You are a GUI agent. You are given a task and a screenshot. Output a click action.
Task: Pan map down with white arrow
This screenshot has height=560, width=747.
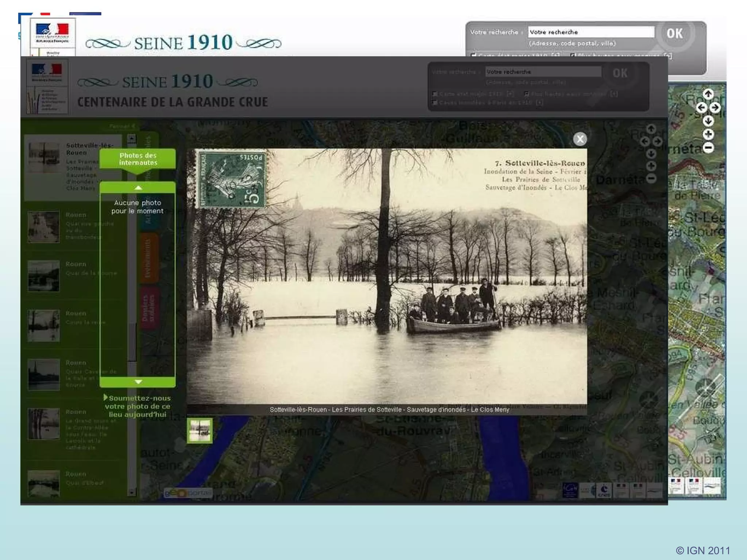[708, 121]
